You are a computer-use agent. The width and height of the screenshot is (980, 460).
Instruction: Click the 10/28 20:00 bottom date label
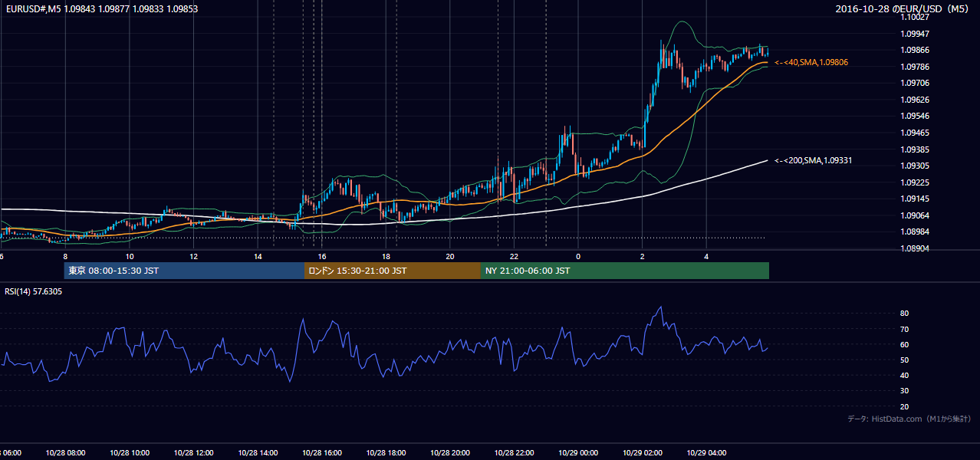(x=449, y=452)
